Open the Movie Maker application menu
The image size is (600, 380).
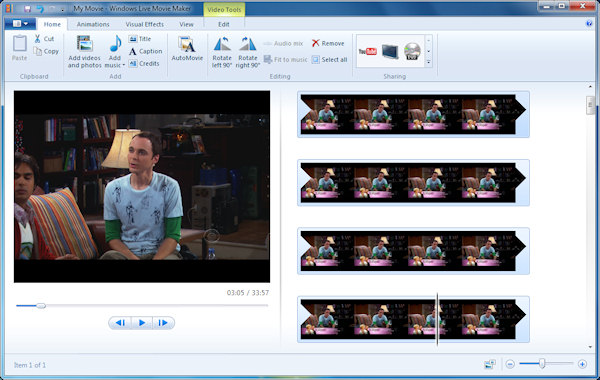point(20,24)
